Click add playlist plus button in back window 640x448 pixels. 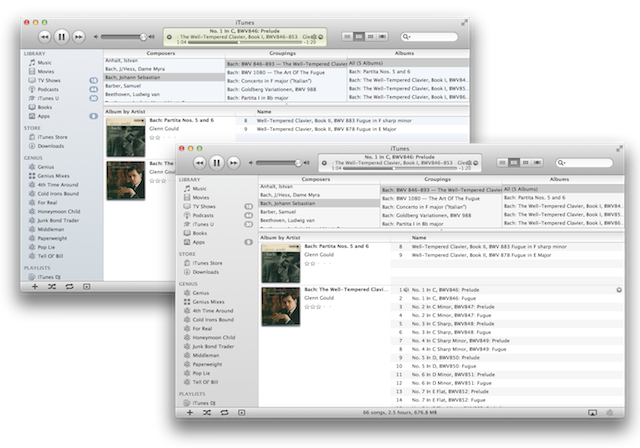[x=35, y=286]
